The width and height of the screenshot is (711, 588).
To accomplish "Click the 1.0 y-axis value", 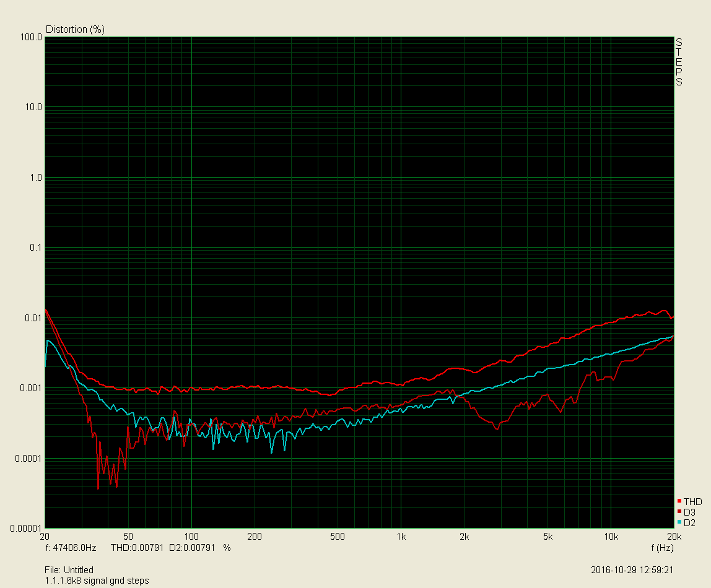I will coord(36,178).
